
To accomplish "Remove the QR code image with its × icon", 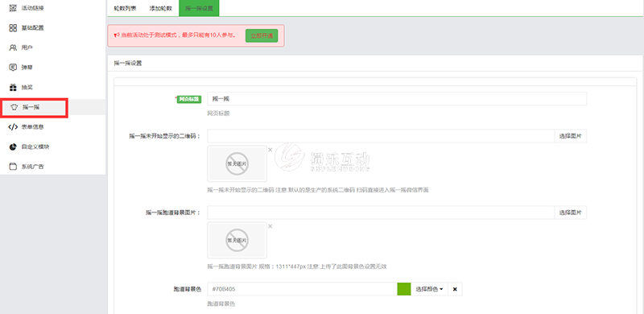I will tap(270, 150).
